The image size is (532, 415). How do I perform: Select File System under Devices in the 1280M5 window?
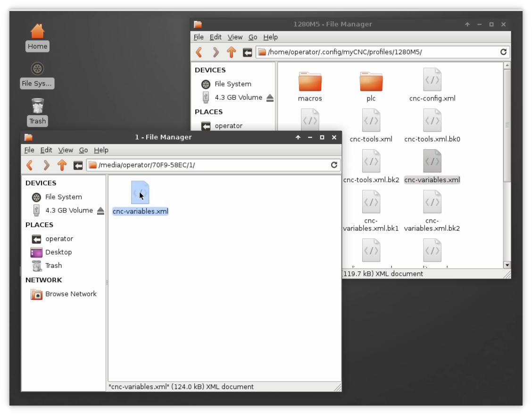coord(233,84)
